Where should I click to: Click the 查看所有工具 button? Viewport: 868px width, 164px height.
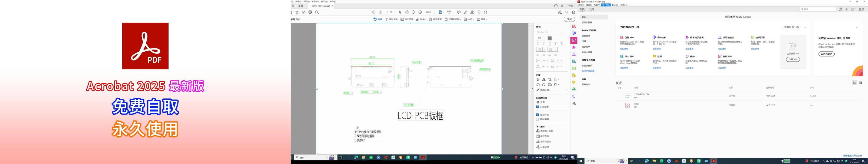coord(791,27)
